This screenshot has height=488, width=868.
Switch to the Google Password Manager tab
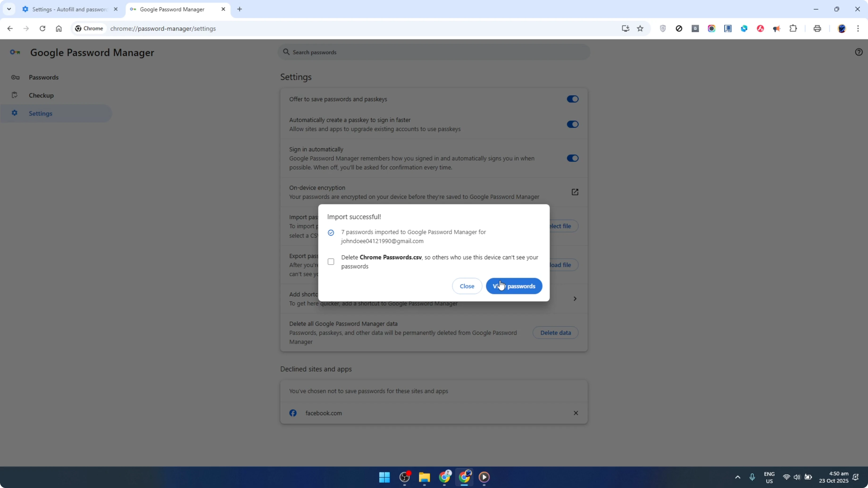pyautogui.click(x=172, y=9)
